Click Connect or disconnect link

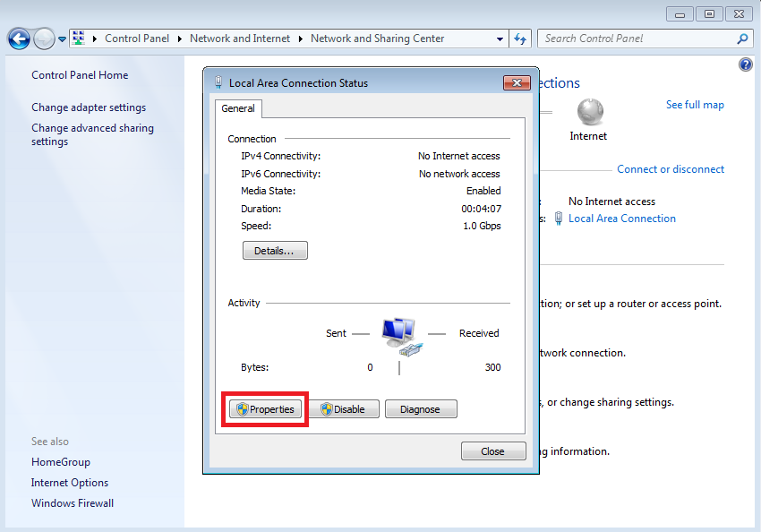[x=671, y=169]
